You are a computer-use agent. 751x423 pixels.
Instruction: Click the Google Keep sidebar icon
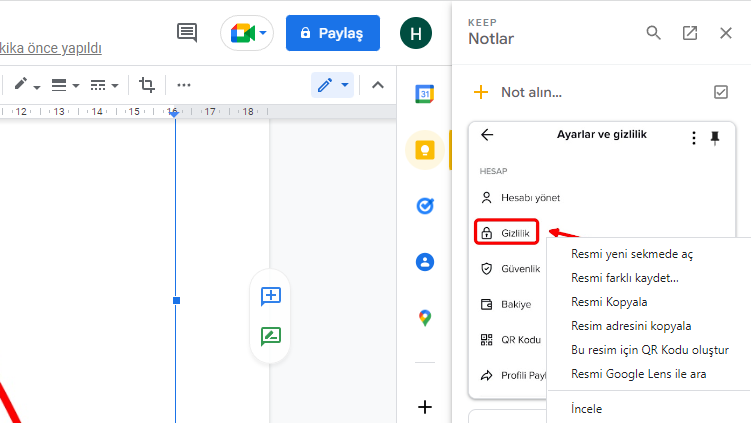425,150
